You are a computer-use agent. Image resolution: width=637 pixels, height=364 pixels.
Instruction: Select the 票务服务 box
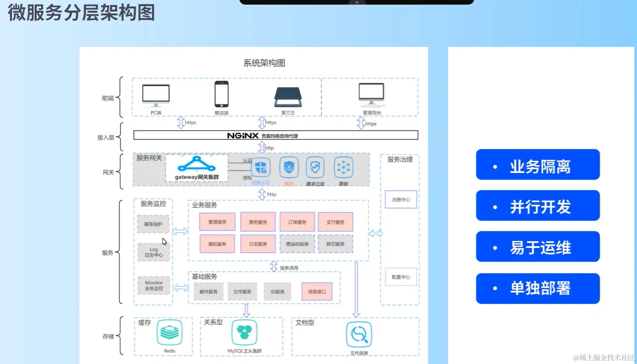tap(258, 222)
